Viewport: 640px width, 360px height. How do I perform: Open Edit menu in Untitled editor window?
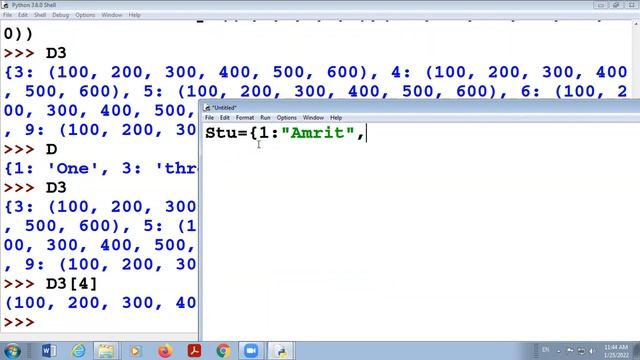tap(224, 118)
